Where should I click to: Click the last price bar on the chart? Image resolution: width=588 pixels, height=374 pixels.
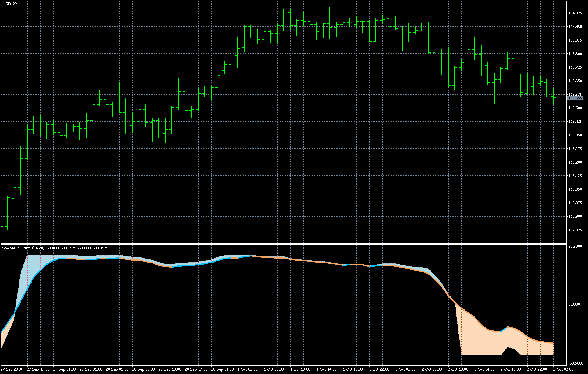pos(553,97)
